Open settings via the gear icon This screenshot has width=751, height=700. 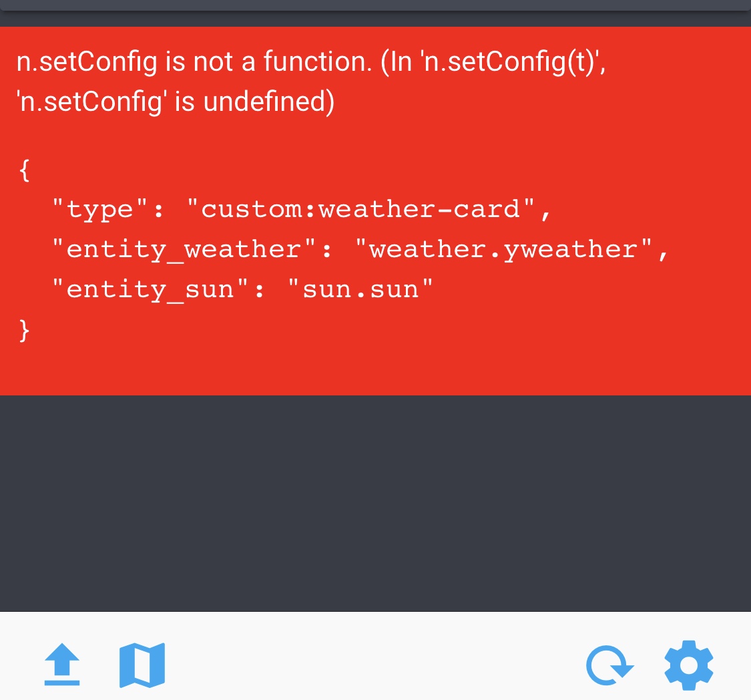689,665
